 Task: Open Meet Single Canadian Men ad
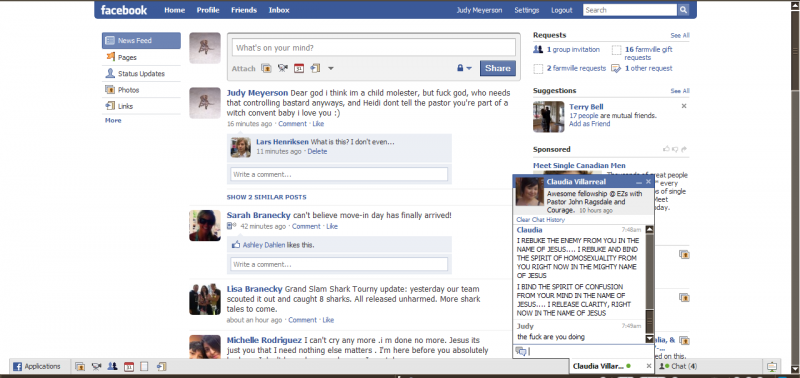[x=579, y=165]
